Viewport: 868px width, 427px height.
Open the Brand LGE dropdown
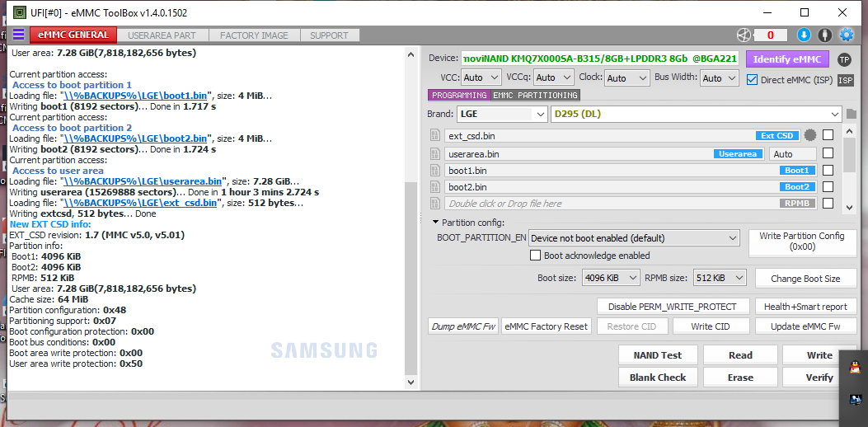(502, 115)
